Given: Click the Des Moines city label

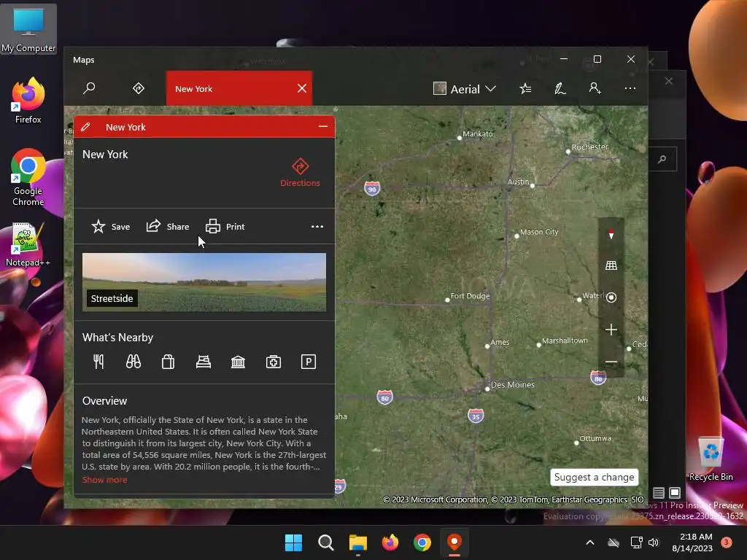Looking at the screenshot, I should 513,385.
